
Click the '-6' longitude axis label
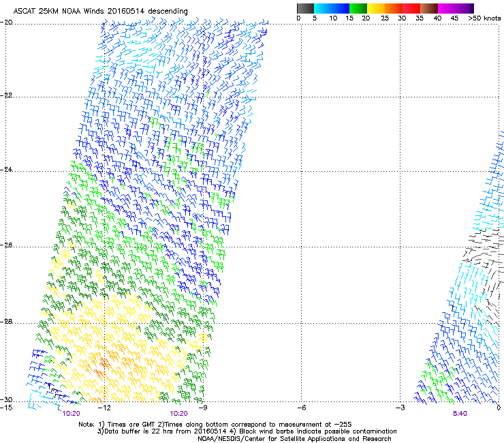pos(302,408)
